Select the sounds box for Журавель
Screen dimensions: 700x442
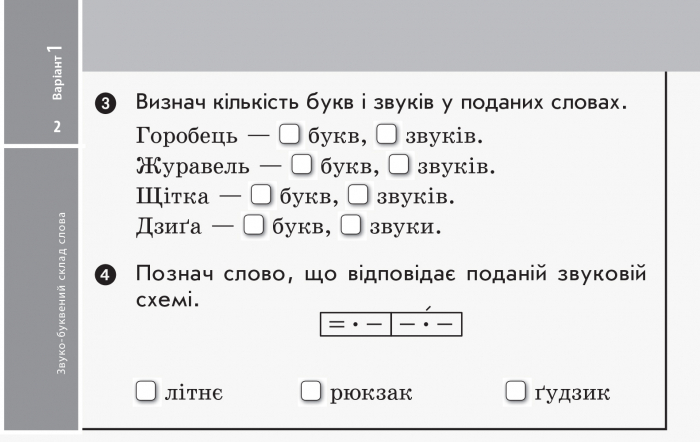point(399,165)
